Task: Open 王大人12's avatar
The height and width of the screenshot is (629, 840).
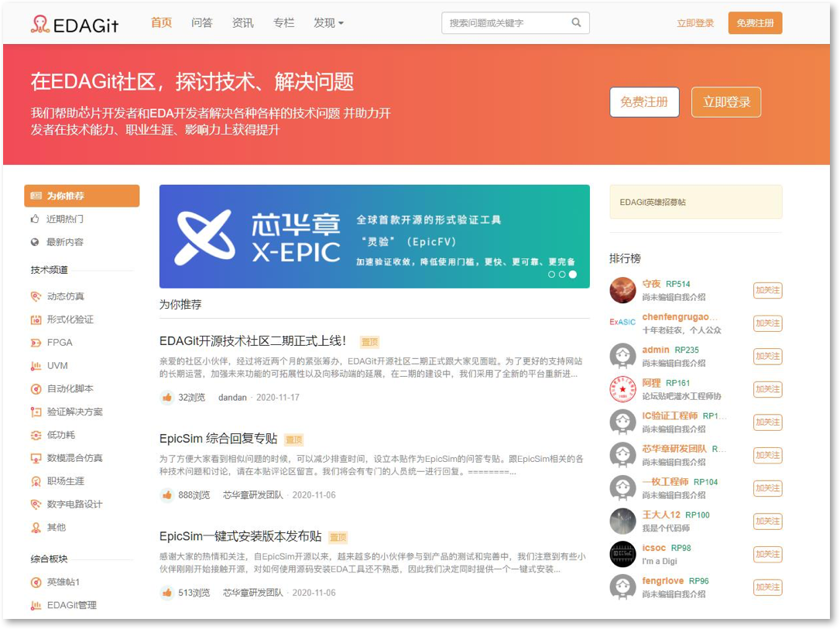Action: click(x=622, y=521)
